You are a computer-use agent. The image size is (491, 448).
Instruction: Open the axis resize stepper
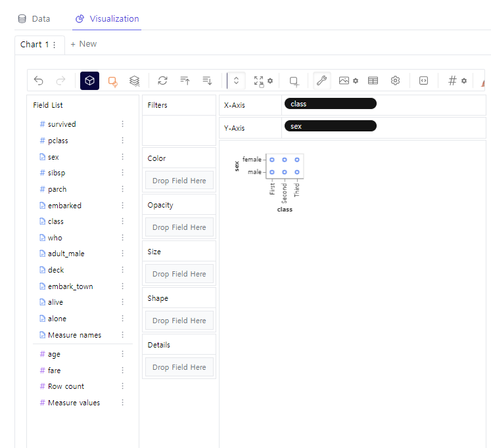pos(236,81)
